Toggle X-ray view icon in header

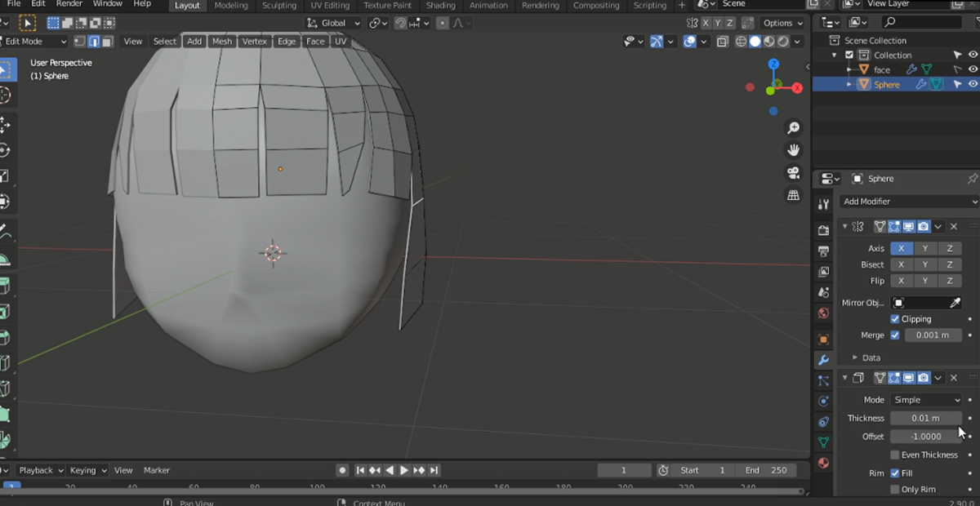[724, 42]
